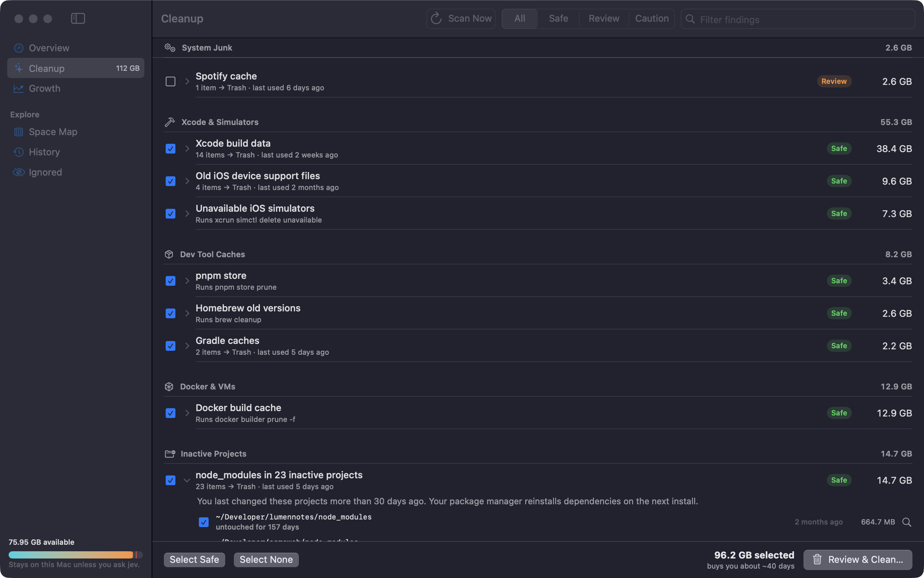Expand the Spotify cache row
Screen dimensions: 924x578
(x=187, y=81)
